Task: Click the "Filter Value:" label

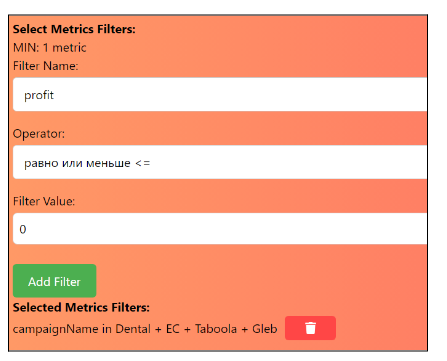Action: (44, 201)
